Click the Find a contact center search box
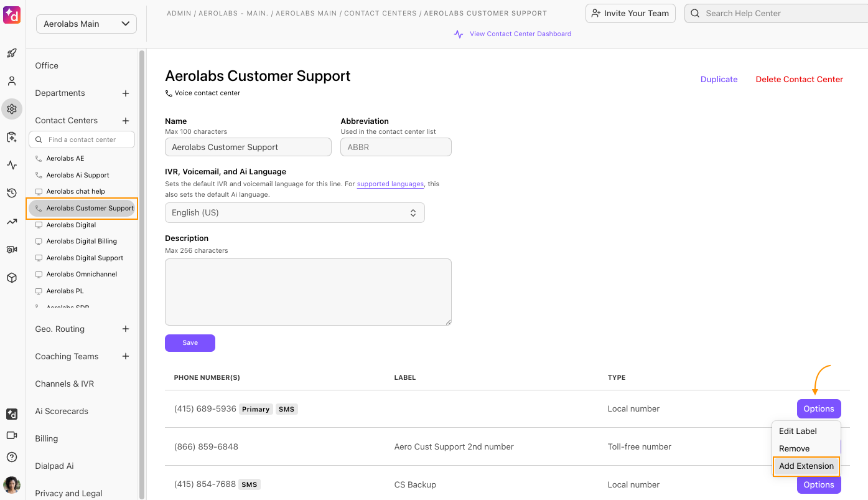Screen dimensions: 868x500 point(82,140)
